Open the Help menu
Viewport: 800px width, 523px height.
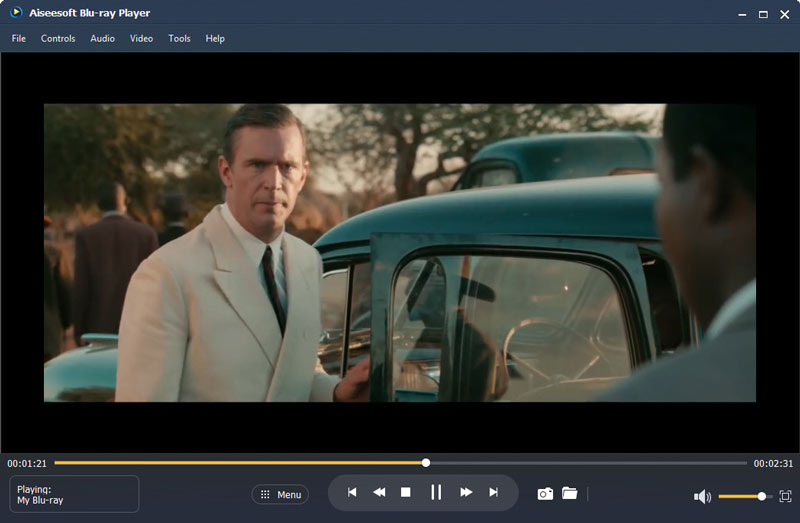(x=215, y=38)
